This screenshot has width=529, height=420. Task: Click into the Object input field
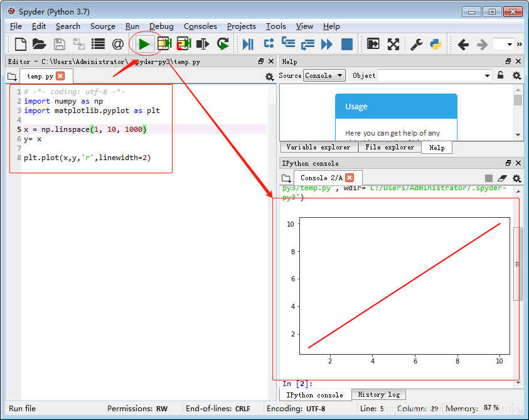point(430,75)
